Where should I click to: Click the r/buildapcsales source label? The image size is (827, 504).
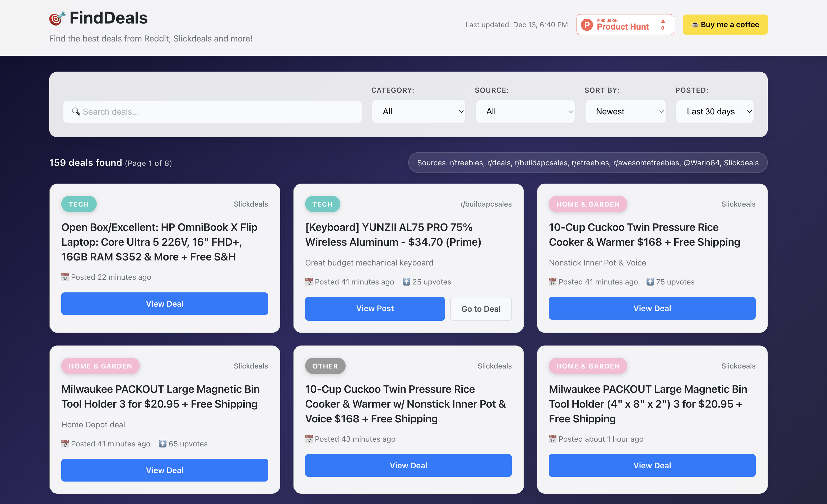[486, 204]
